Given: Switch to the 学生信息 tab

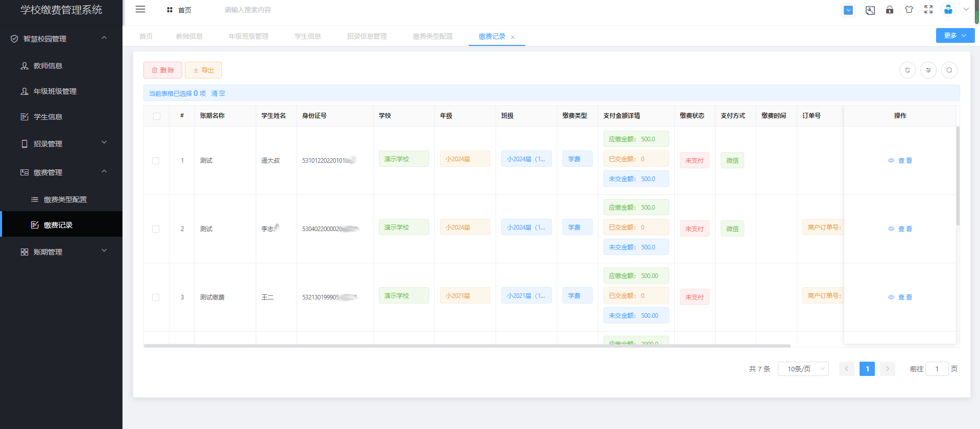Looking at the screenshot, I should [307, 36].
